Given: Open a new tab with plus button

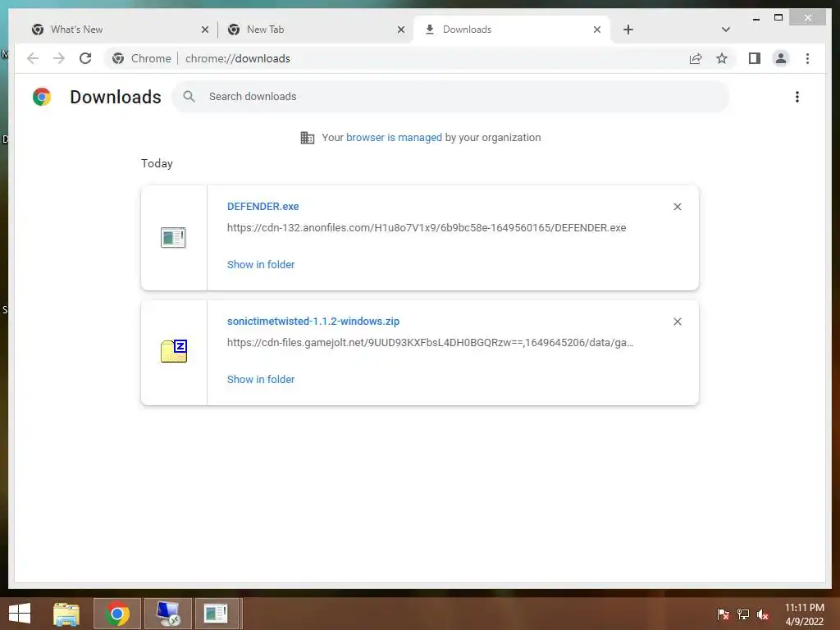Looking at the screenshot, I should [x=628, y=30].
